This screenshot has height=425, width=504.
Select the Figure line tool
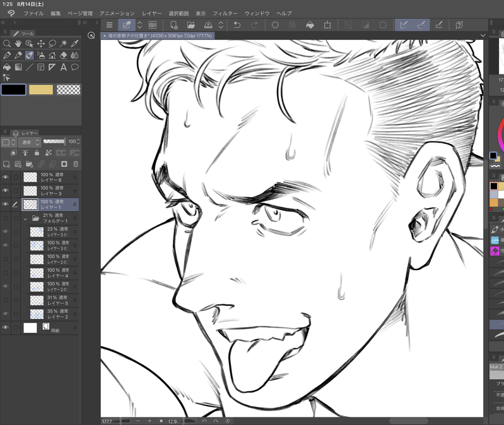click(x=29, y=67)
